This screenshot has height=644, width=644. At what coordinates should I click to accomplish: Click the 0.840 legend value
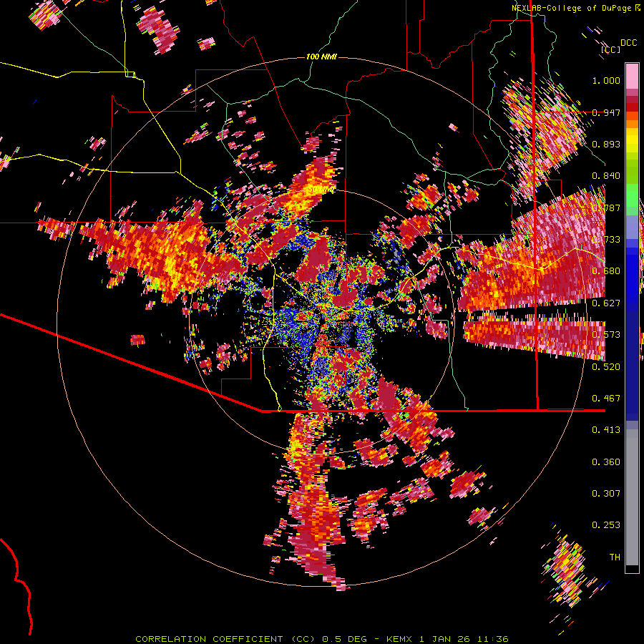click(606, 176)
